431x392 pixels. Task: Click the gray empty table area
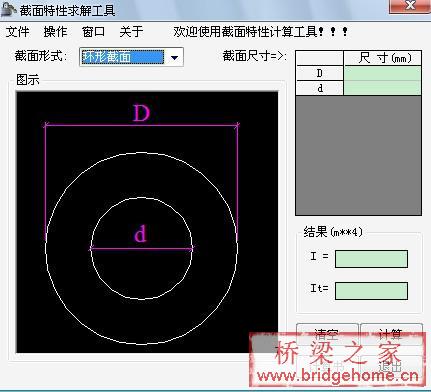click(x=359, y=156)
